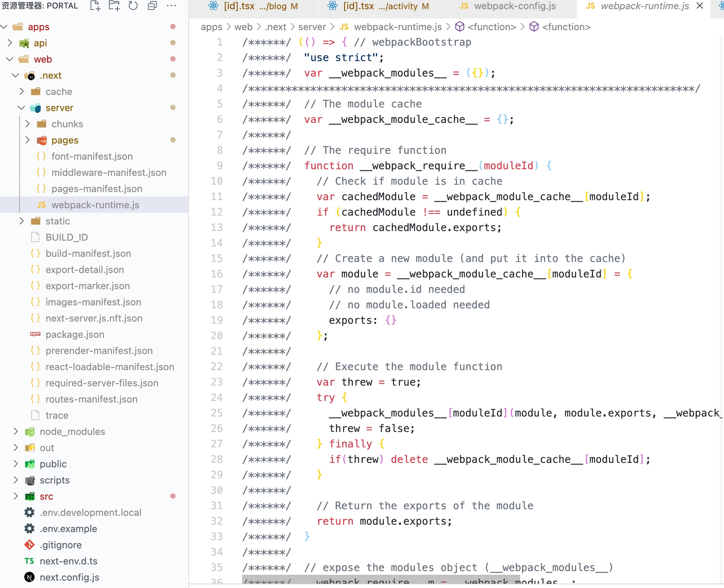Open the .gitignore file

[x=94, y=545]
